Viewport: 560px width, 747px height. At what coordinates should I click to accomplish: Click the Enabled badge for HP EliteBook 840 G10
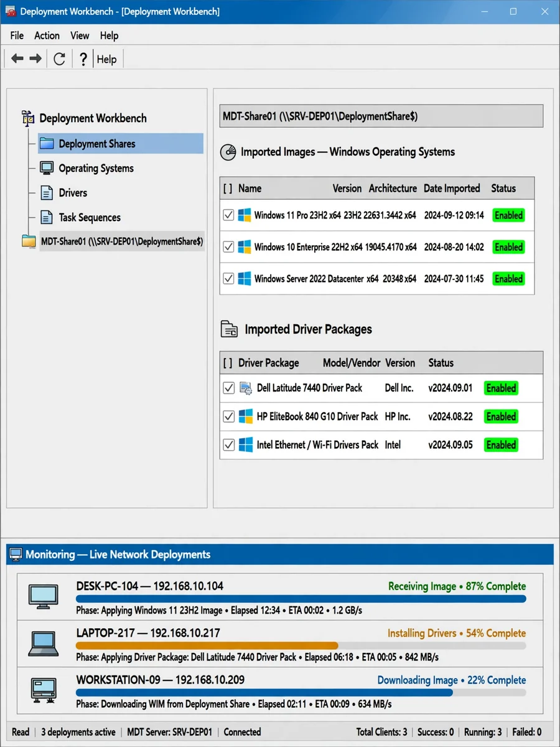coord(501,416)
